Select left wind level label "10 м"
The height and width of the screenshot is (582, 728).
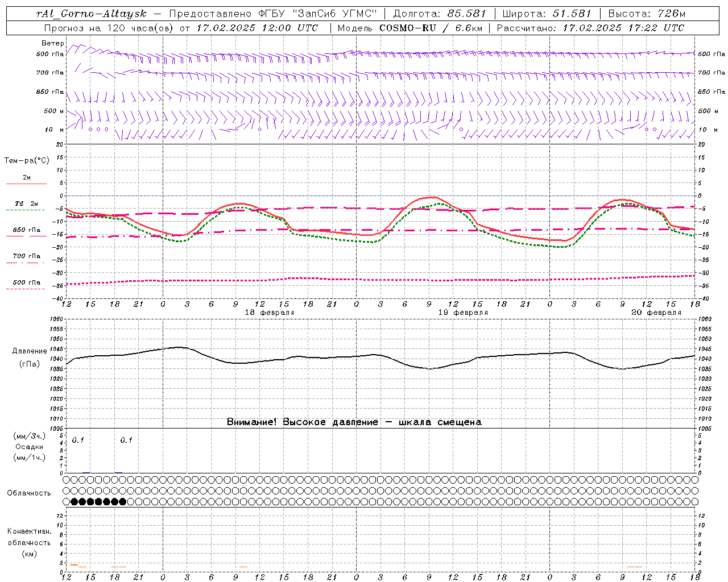point(54,130)
